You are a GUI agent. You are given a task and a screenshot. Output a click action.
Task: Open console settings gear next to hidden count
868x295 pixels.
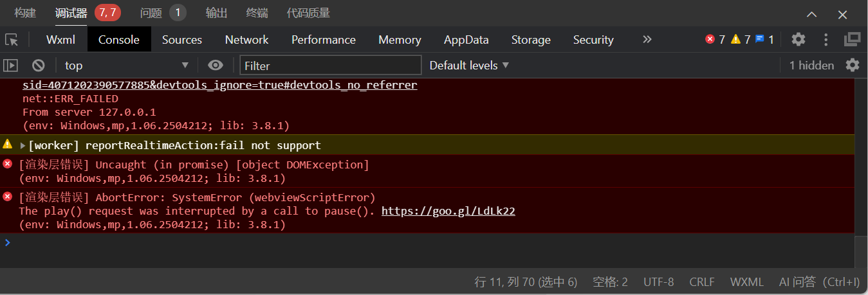853,65
